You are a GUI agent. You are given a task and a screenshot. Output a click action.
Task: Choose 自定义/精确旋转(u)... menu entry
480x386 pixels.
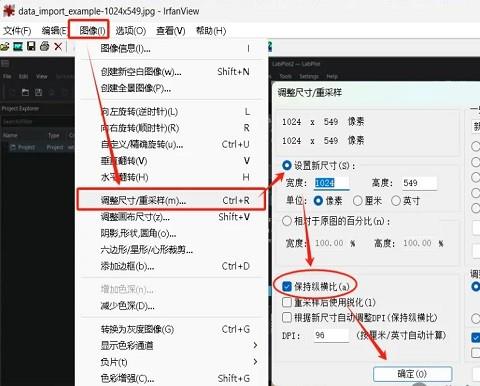pyautogui.click(x=172, y=144)
